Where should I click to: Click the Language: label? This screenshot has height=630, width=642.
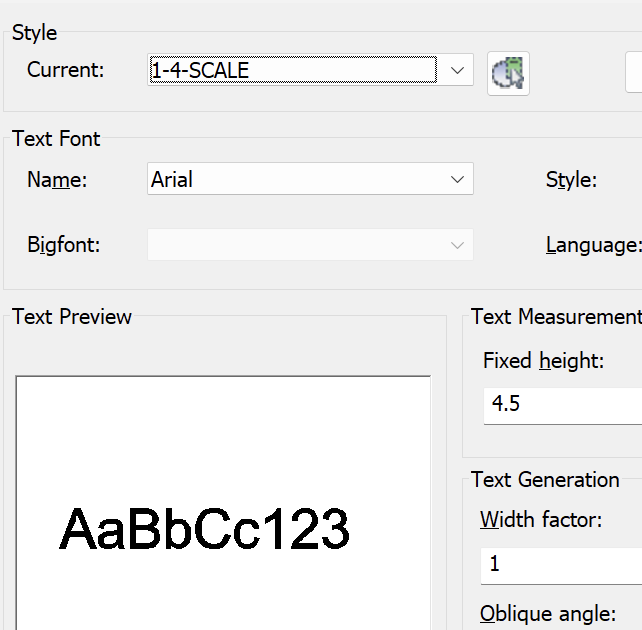click(593, 246)
